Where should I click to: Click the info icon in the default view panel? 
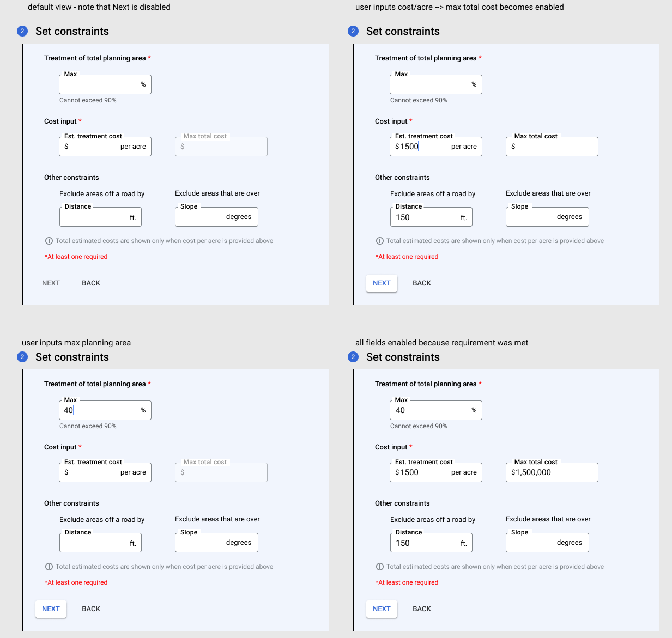tap(49, 240)
